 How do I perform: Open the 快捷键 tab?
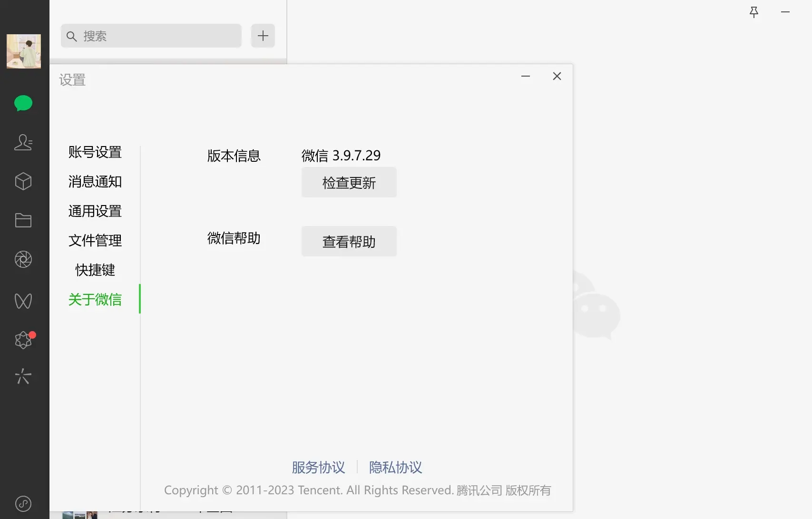click(x=95, y=270)
